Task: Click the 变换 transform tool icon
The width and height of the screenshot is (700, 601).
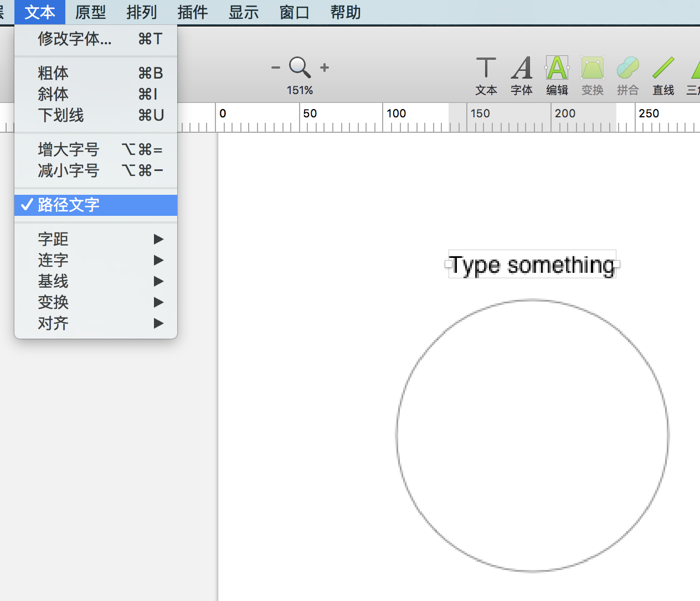Action: tap(592, 69)
